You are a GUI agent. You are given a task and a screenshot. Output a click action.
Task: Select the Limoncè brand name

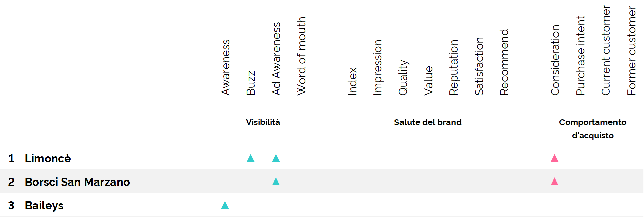tap(48, 158)
